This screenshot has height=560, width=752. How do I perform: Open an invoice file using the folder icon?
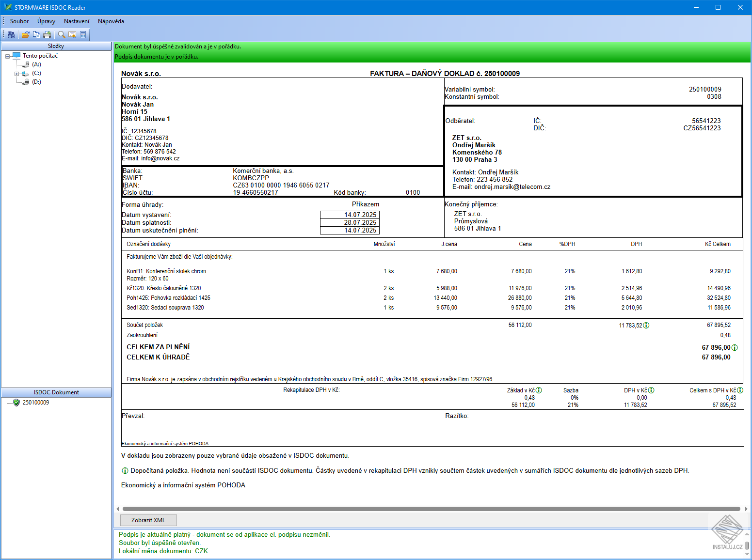coord(25,34)
